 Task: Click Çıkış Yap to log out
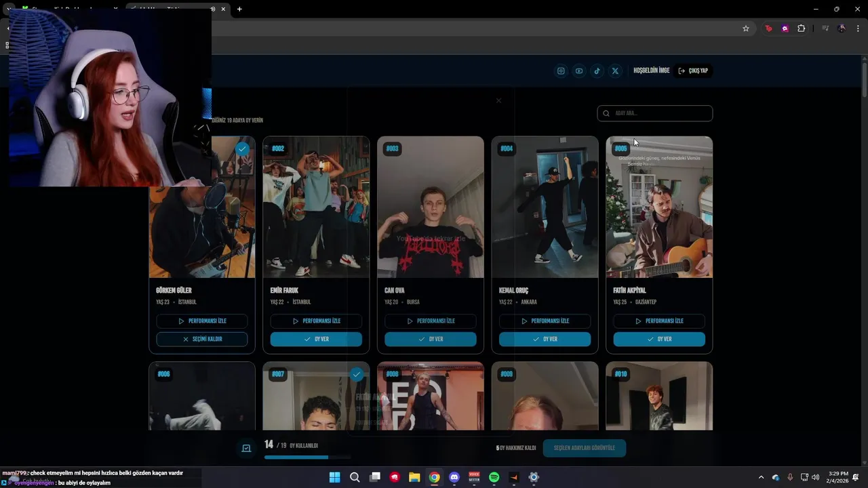pos(693,70)
